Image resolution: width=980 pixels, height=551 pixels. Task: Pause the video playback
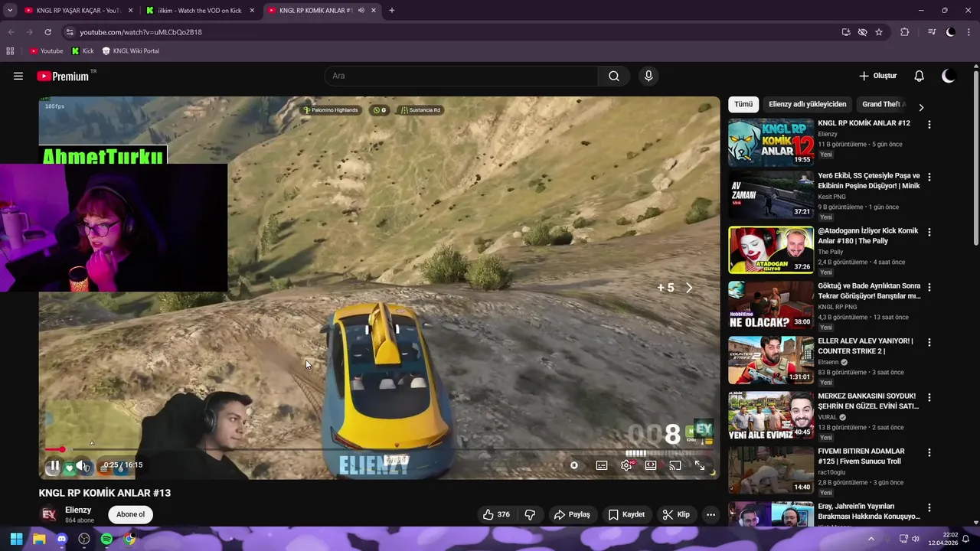coord(54,465)
